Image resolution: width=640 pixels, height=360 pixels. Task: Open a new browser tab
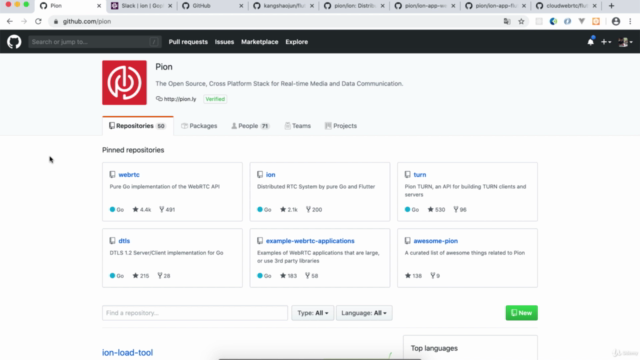[611, 6]
